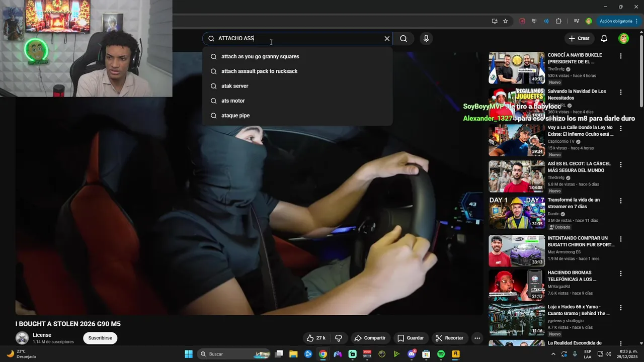
Task: Click the taskbar Buscar search box
Action: click(234, 354)
